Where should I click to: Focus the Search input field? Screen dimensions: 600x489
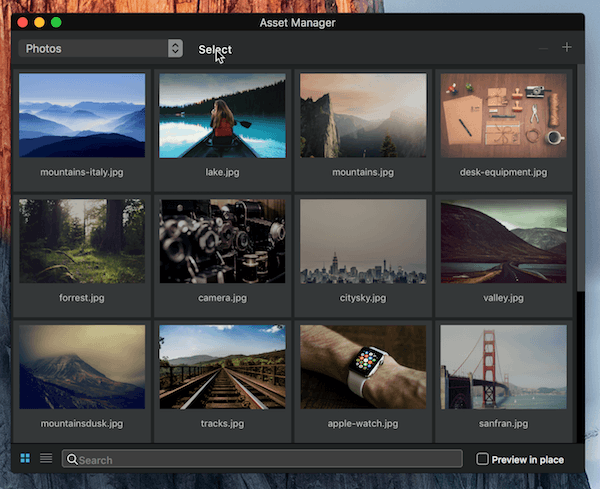262,459
